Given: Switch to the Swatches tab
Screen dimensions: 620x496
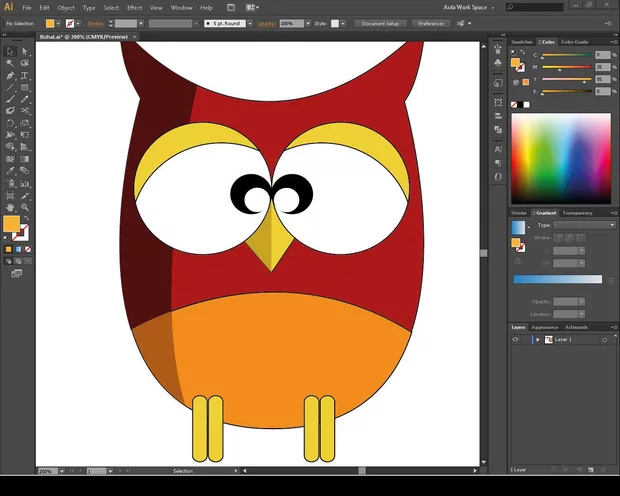Looking at the screenshot, I should coord(523,42).
